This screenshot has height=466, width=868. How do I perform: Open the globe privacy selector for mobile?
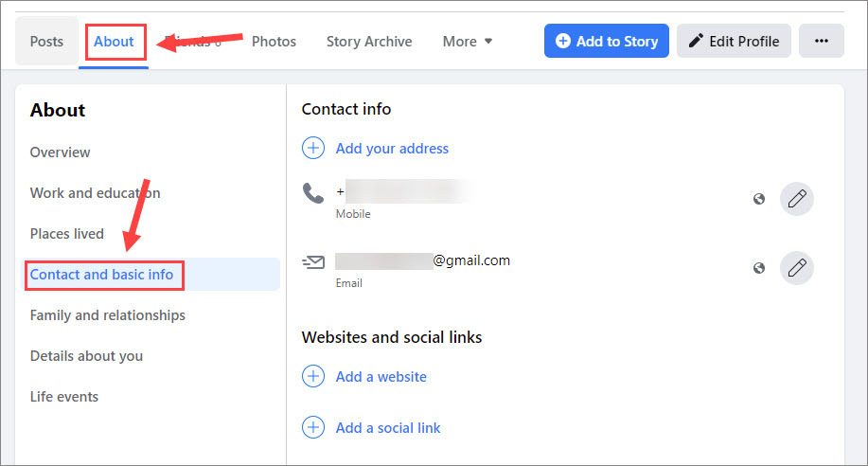(x=759, y=199)
